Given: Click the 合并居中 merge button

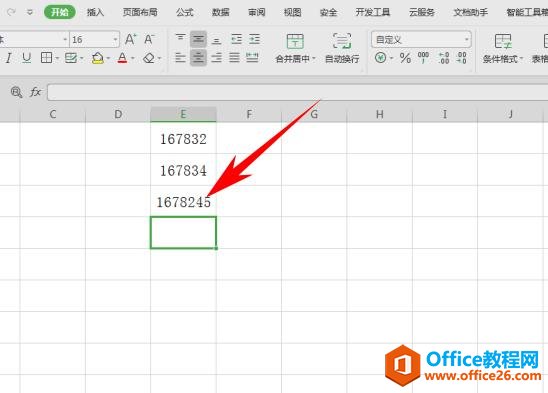Looking at the screenshot, I should click(295, 48).
